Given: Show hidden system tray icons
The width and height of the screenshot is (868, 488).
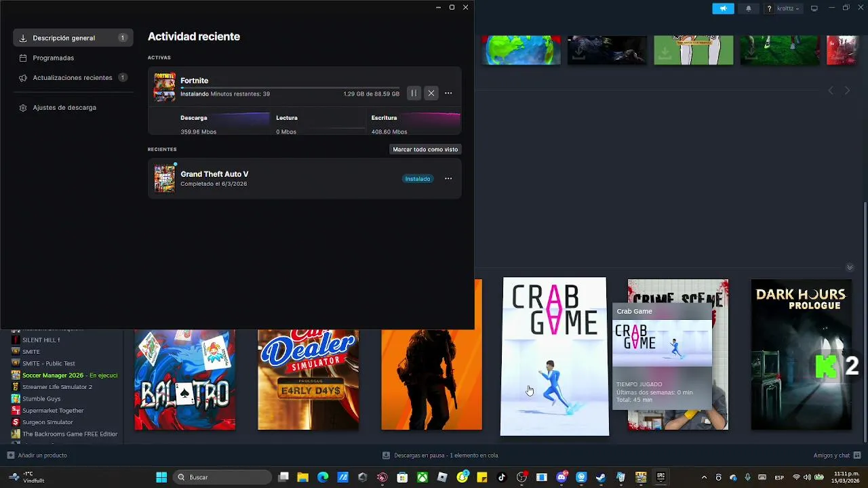Looking at the screenshot, I should 704,477.
